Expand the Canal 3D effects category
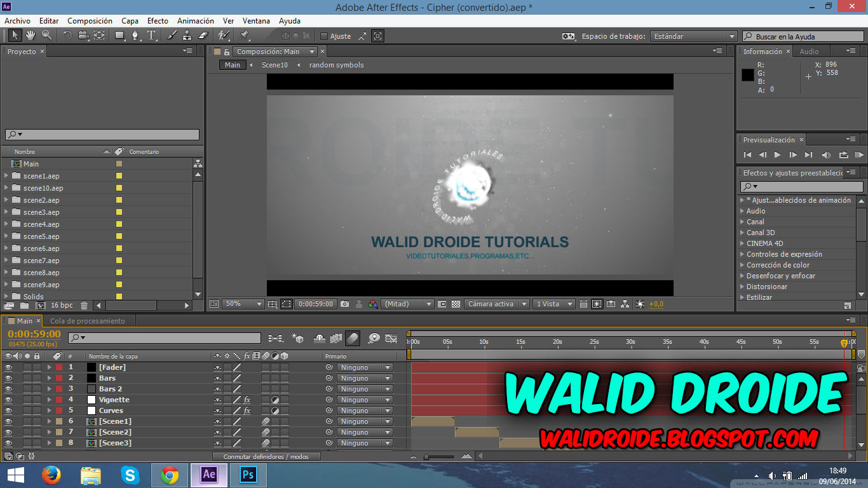The width and height of the screenshot is (868, 488). (x=742, y=233)
